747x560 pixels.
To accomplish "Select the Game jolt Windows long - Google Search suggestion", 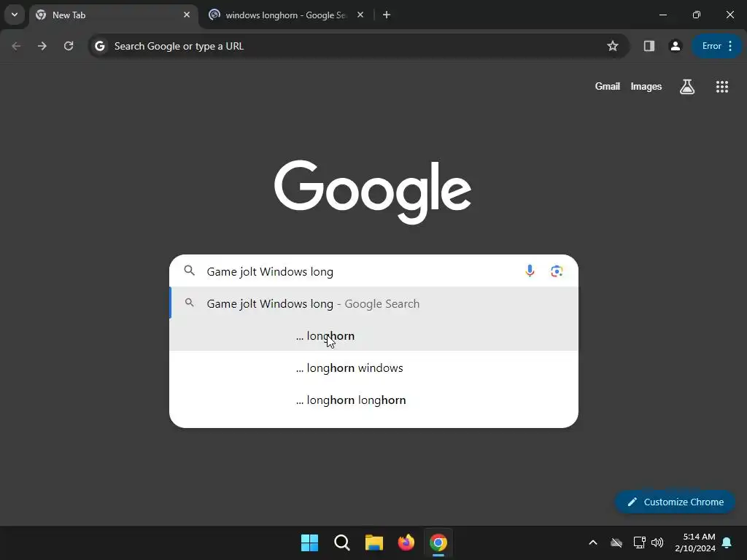I will (374, 303).
